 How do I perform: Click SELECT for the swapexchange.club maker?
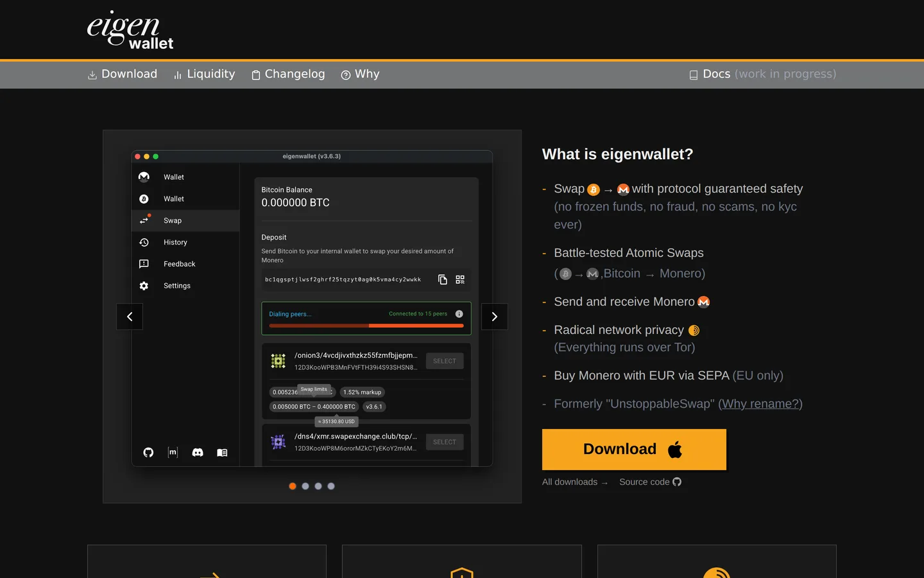tap(445, 442)
